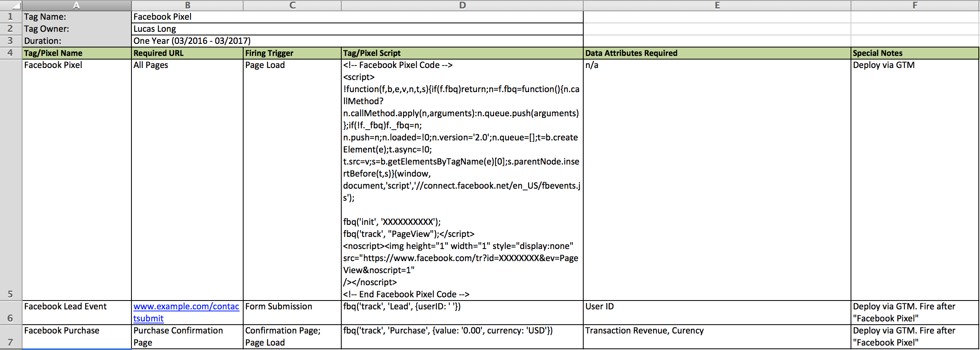Select column F header

click(x=915, y=5)
